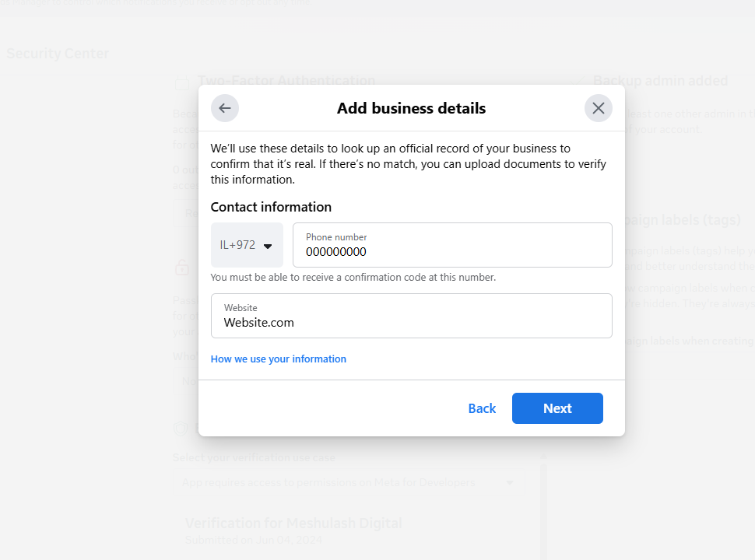Click the padlock icon left of dialog
The image size is (755, 560).
[182, 268]
